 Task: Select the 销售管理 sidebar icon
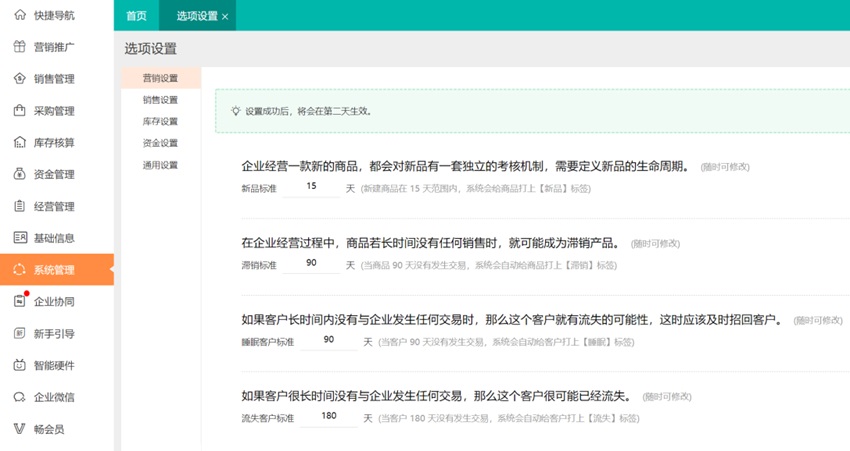[20, 79]
